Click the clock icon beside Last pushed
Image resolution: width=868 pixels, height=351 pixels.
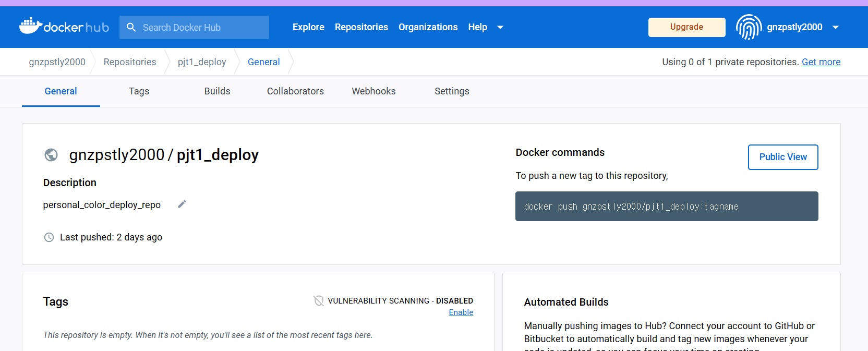[49, 237]
